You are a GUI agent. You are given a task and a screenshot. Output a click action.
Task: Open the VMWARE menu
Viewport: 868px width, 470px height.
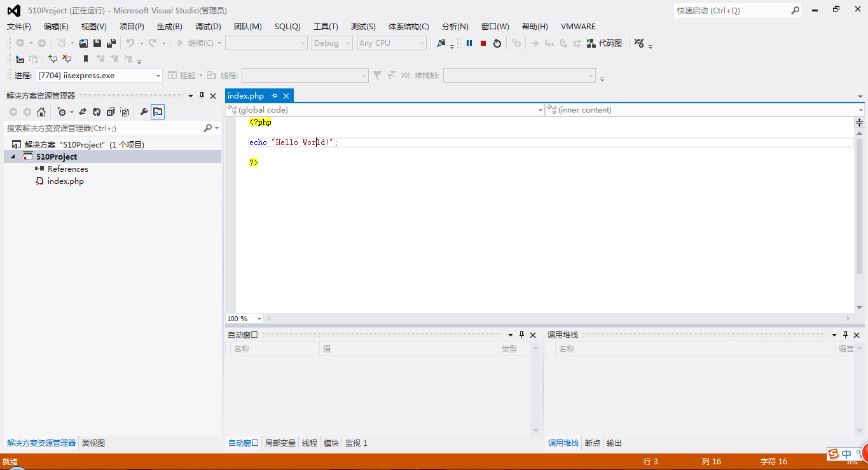pyautogui.click(x=578, y=27)
